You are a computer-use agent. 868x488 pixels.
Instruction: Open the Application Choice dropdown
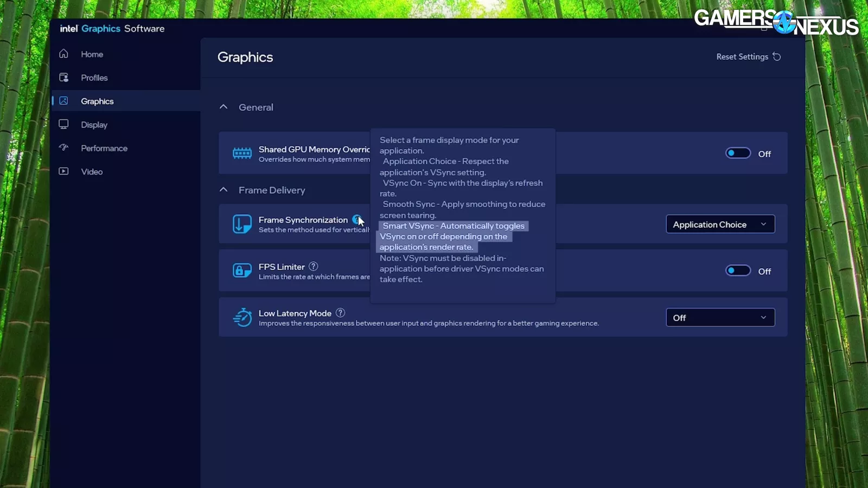(x=720, y=224)
